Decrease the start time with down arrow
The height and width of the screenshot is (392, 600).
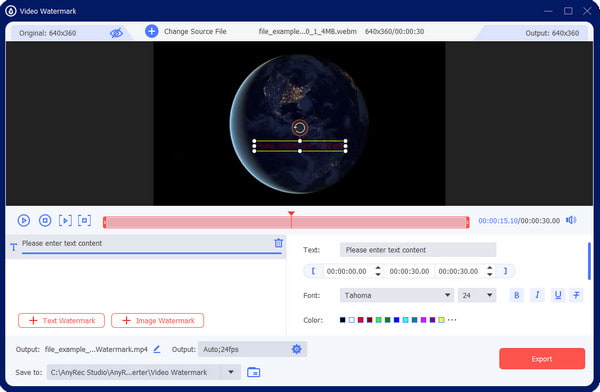click(378, 274)
